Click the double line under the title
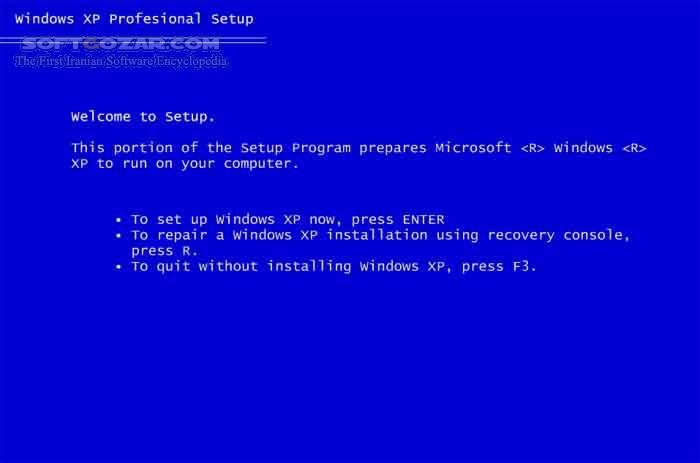The width and height of the screenshot is (700, 463). (133, 40)
